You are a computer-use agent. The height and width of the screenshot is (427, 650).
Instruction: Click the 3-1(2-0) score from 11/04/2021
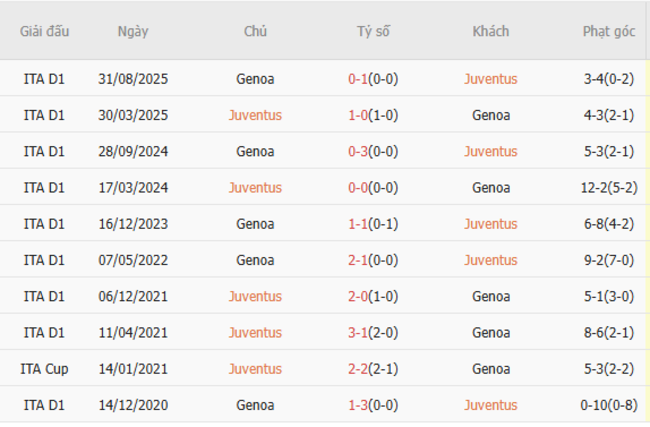tap(373, 332)
